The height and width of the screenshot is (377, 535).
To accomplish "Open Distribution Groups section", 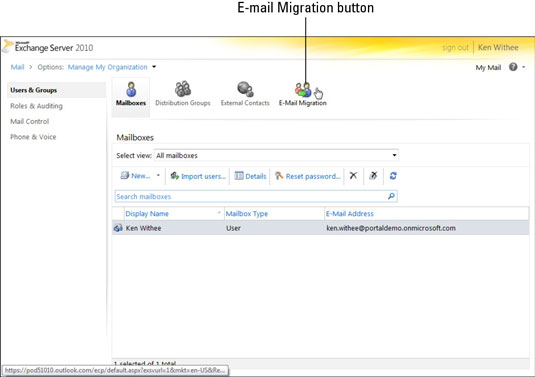I will pyautogui.click(x=183, y=94).
